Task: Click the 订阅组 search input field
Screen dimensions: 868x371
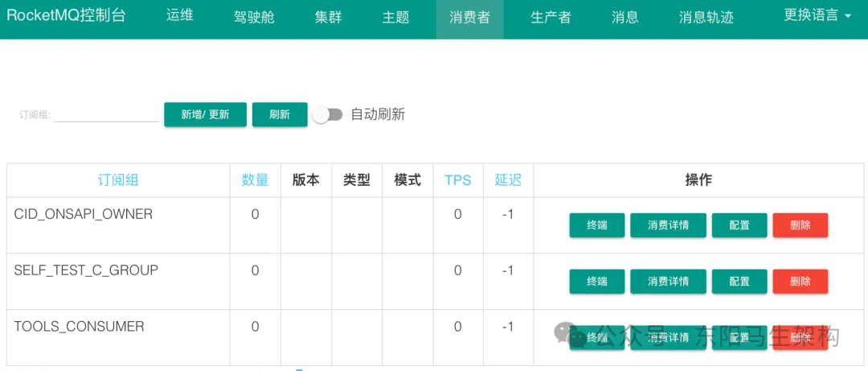Action: coord(106,114)
